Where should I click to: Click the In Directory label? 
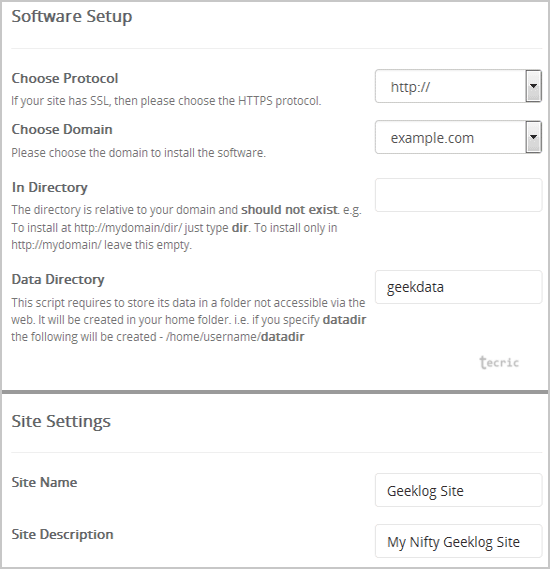(x=49, y=188)
